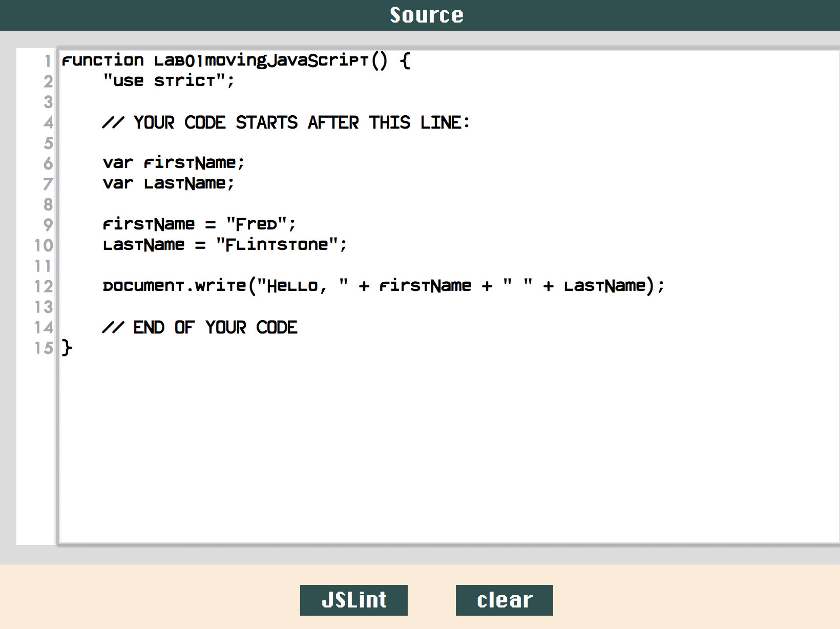Click the document.write statement

(x=383, y=285)
